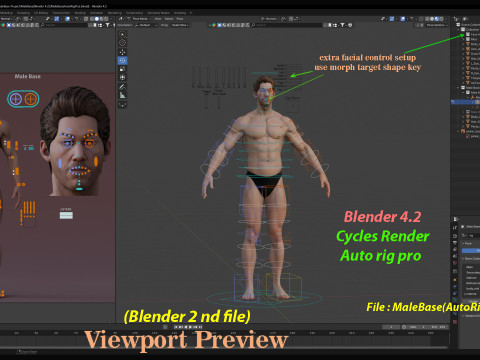Open the Pose Mode dropdown
This screenshot has height=360, width=480.
(x=142, y=19)
